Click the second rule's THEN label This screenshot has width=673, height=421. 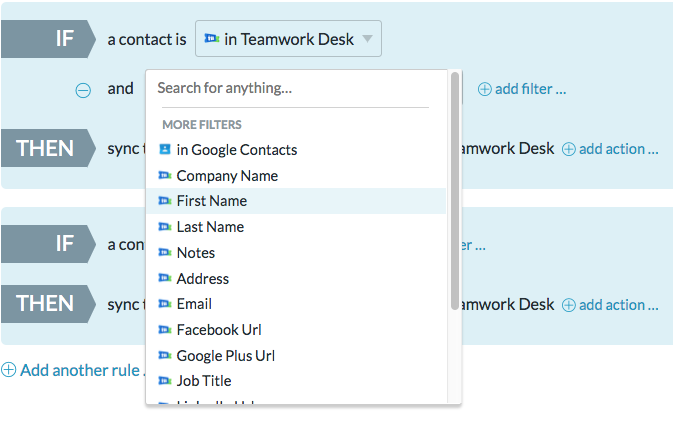[48, 304]
